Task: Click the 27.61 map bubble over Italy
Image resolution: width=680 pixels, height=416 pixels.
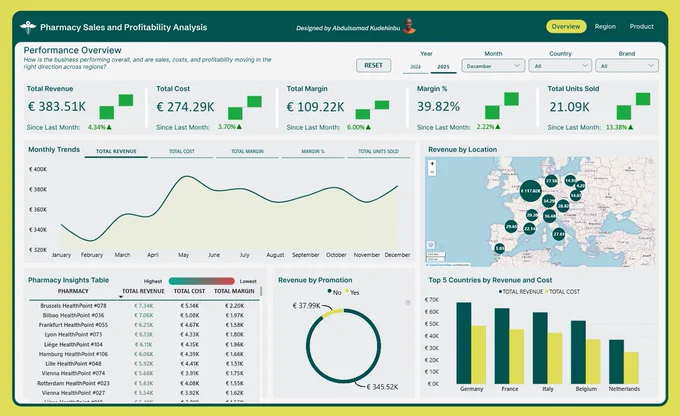Action: pyautogui.click(x=559, y=234)
